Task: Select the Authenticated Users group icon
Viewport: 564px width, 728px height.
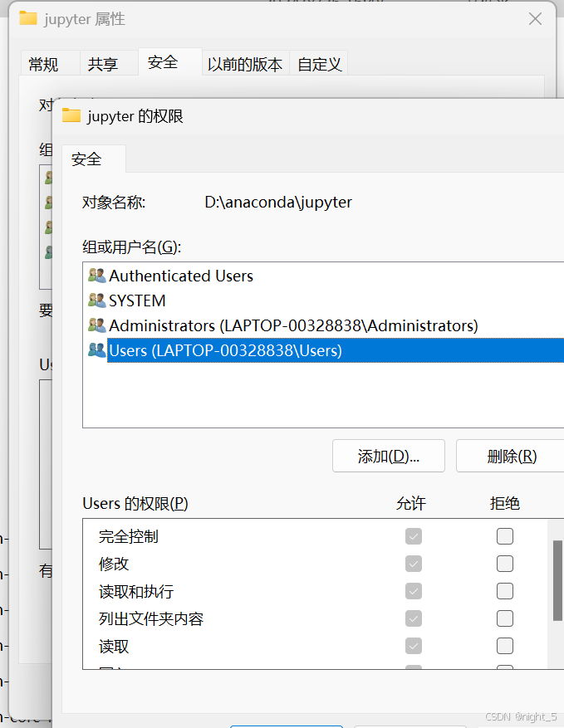Action: [x=96, y=276]
